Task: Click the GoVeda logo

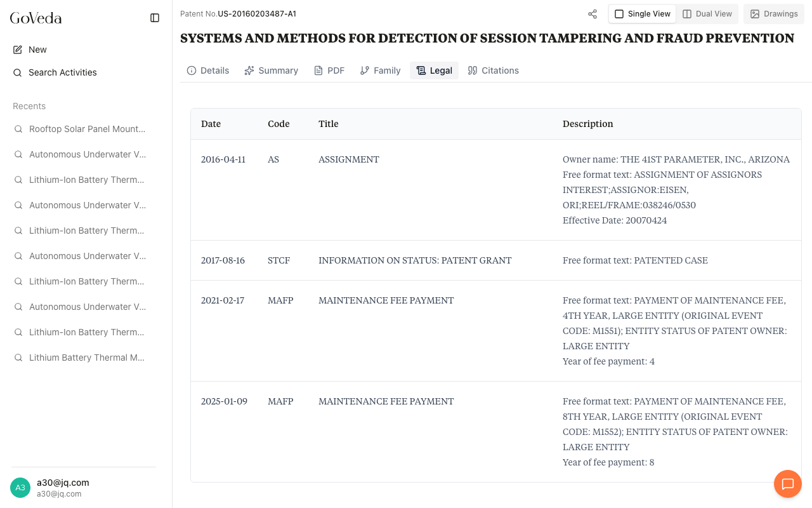Action: tap(36, 18)
